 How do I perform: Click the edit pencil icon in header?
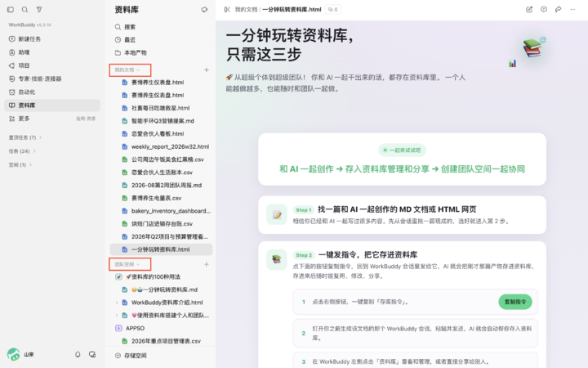coord(529,10)
